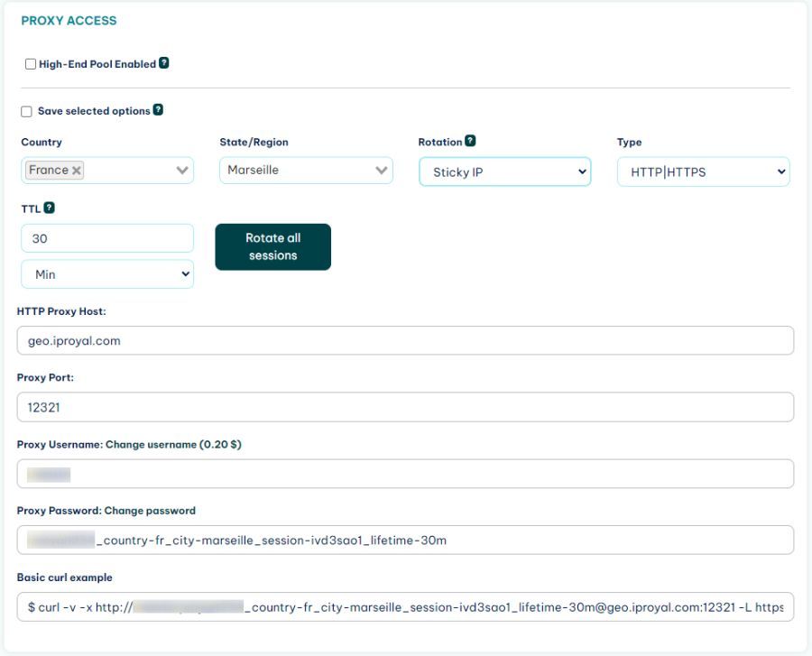
Task: Open the Min TTL unit dropdown
Action: [x=107, y=274]
